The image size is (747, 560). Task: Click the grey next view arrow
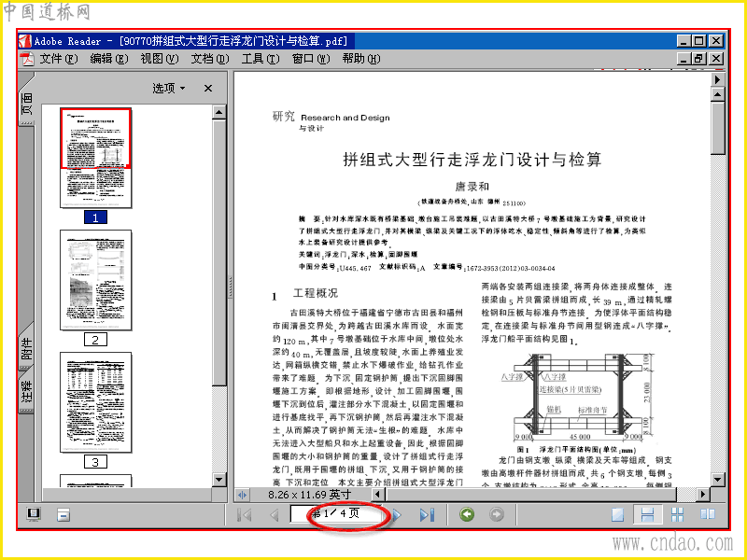tap(497, 514)
